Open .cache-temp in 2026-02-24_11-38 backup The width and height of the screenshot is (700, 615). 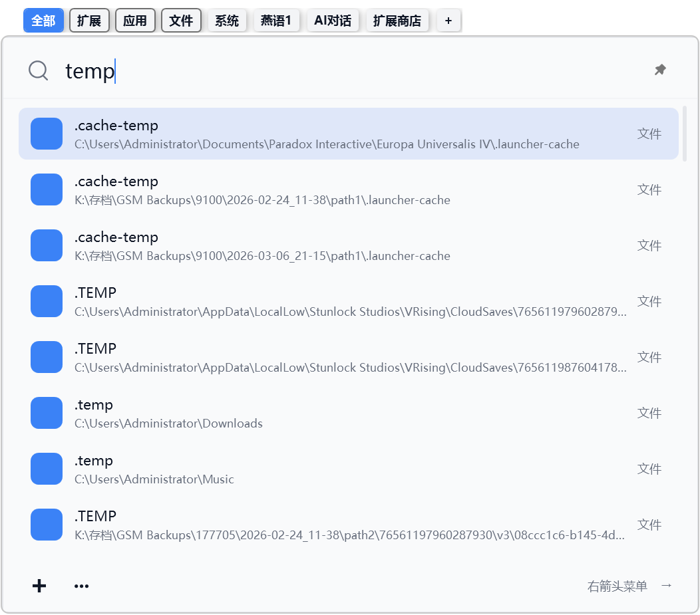[x=348, y=189]
